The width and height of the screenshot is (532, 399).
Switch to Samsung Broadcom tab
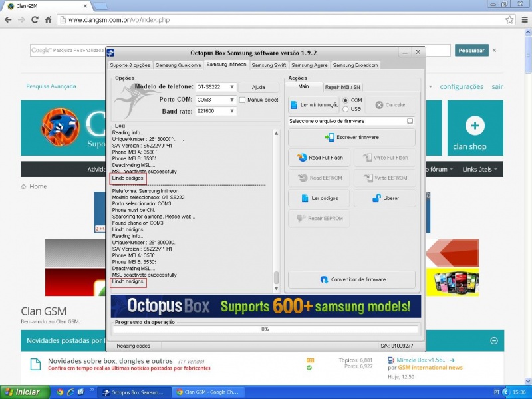tap(355, 65)
